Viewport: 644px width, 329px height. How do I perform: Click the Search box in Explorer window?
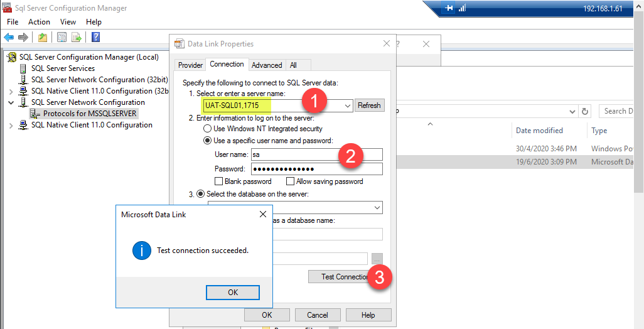point(619,111)
